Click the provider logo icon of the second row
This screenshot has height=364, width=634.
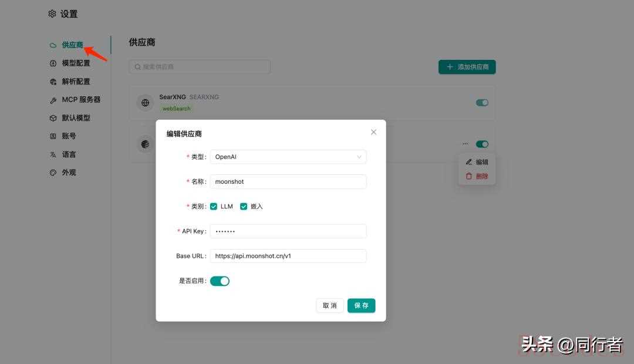pos(145,144)
